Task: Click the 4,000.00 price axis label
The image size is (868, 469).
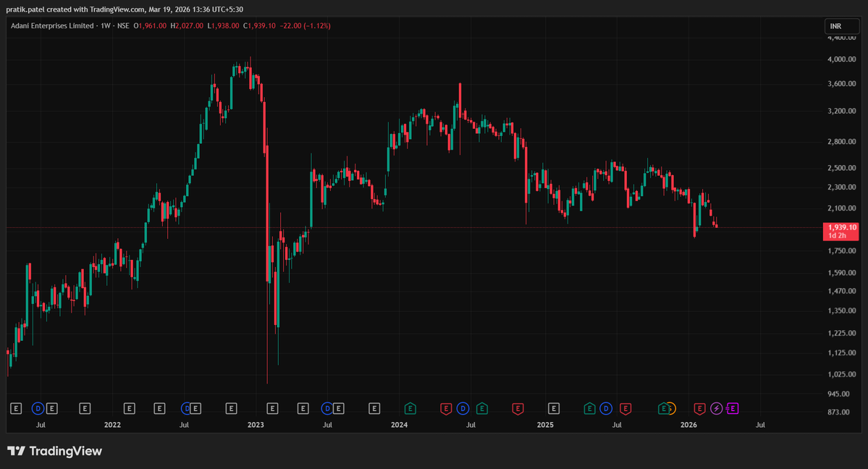Action: pos(841,59)
